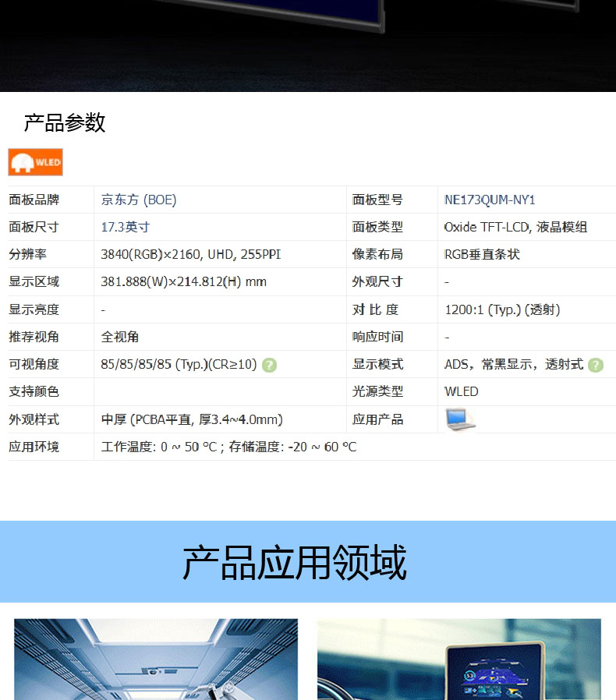The image size is (616, 700).
Task: Select the 全视角 recommended viewing angle text
Action: click(120, 337)
